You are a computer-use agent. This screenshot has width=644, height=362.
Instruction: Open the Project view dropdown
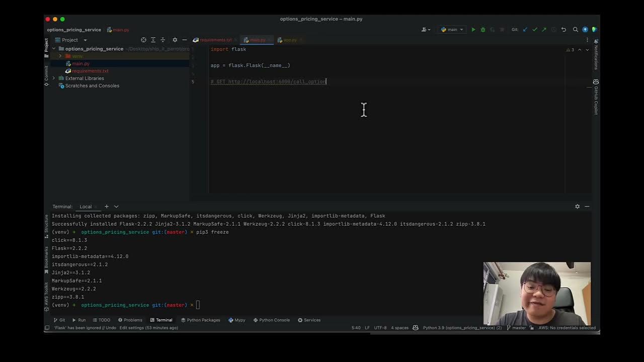[71, 40]
